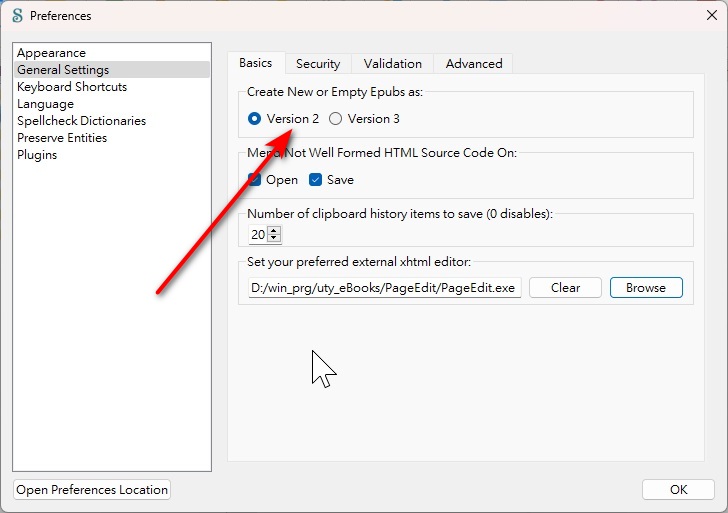
Task: Click the Sigil app icon in title bar
Action: click(16, 16)
